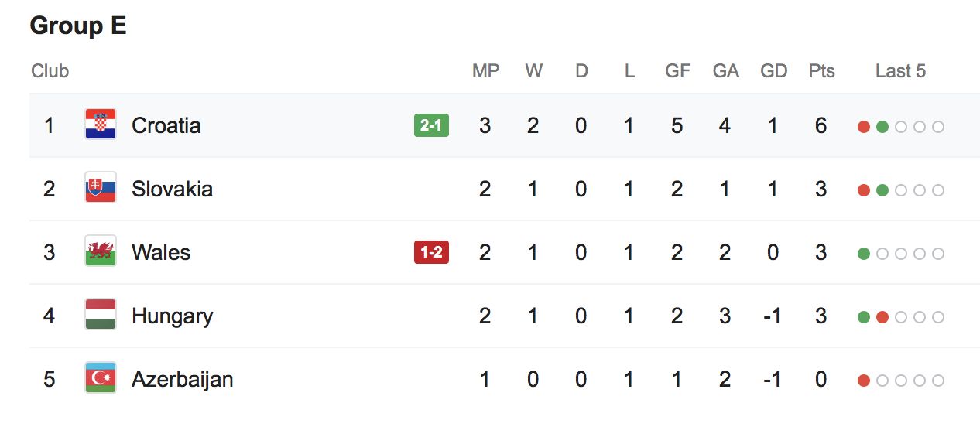Image resolution: width=980 pixels, height=444 pixels.
Task: Click Hungary's green first result dot
Action: [x=864, y=317]
